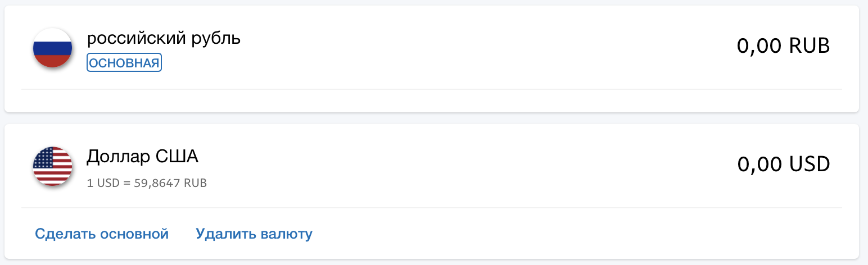Click the United States flag icon
This screenshot has height=265, width=868.
click(x=52, y=166)
